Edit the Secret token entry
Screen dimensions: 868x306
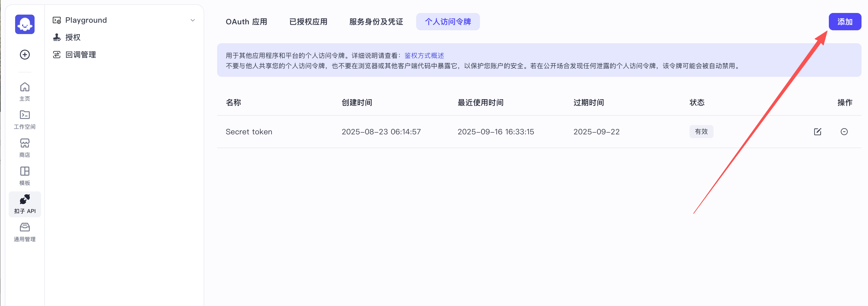click(817, 132)
